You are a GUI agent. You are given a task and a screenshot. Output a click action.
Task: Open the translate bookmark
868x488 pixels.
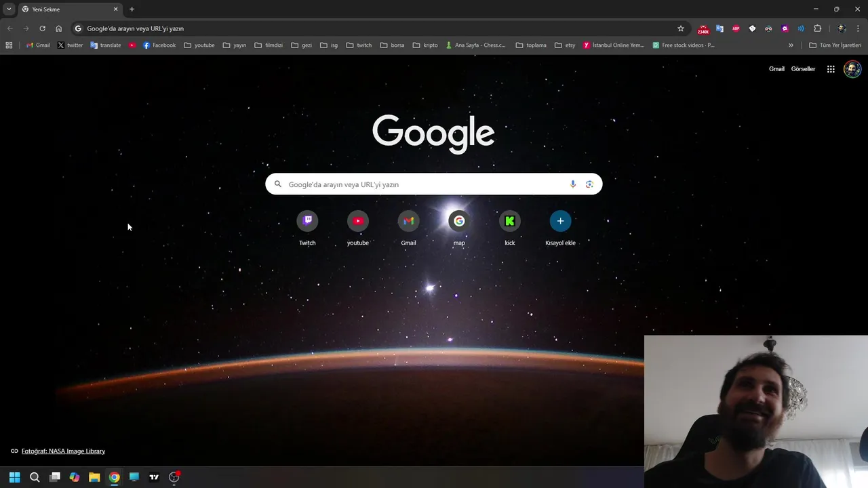click(105, 45)
